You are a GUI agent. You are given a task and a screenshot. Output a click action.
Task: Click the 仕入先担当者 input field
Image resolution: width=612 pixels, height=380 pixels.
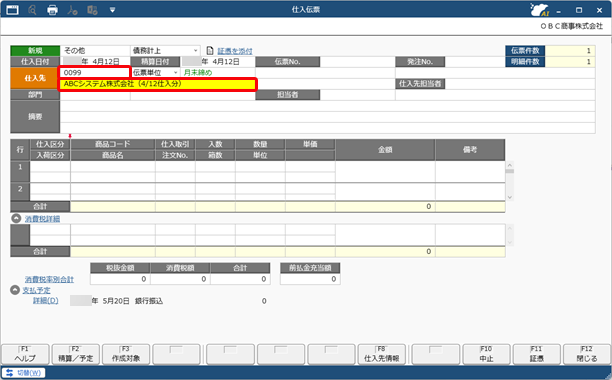click(520, 84)
